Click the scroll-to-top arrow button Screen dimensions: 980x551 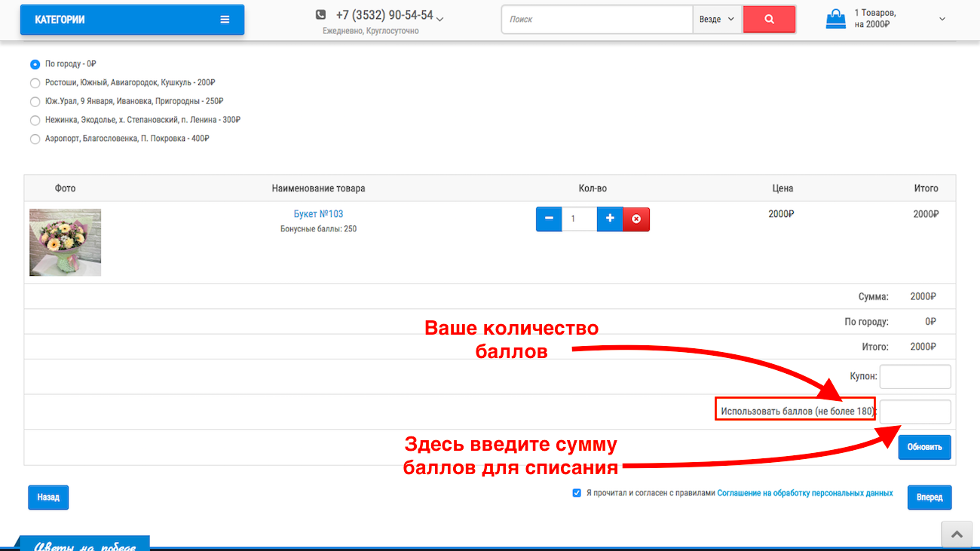(957, 534)
